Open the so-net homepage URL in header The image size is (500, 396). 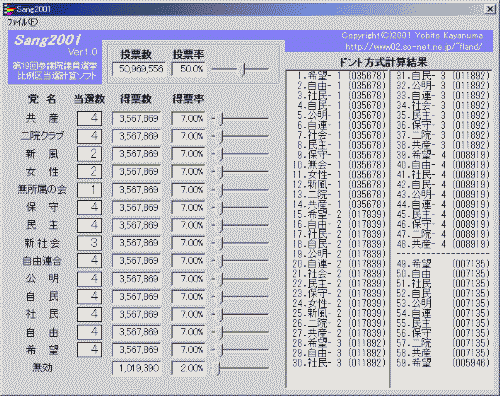[413, 47]
